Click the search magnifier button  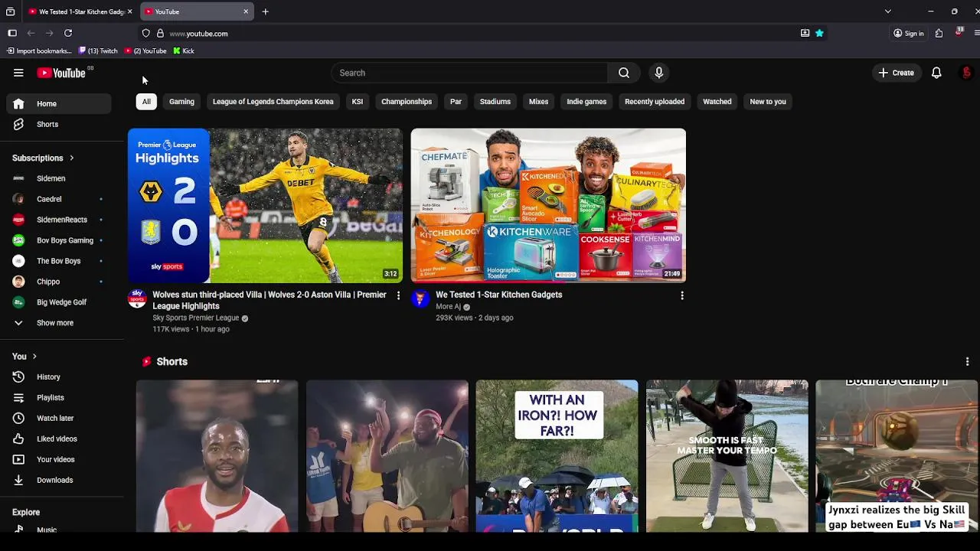click(624, 73)
